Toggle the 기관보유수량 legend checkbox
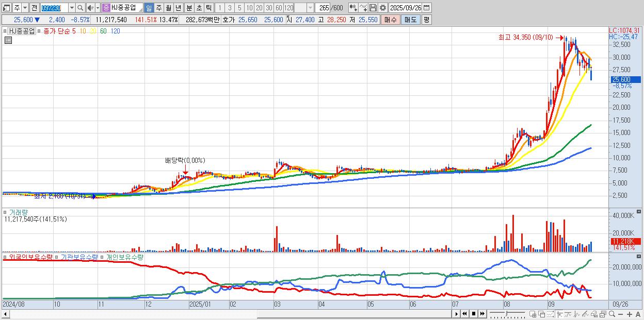Image resolution: width=644 pixels, height=320 pixels. tap(57, 257)
